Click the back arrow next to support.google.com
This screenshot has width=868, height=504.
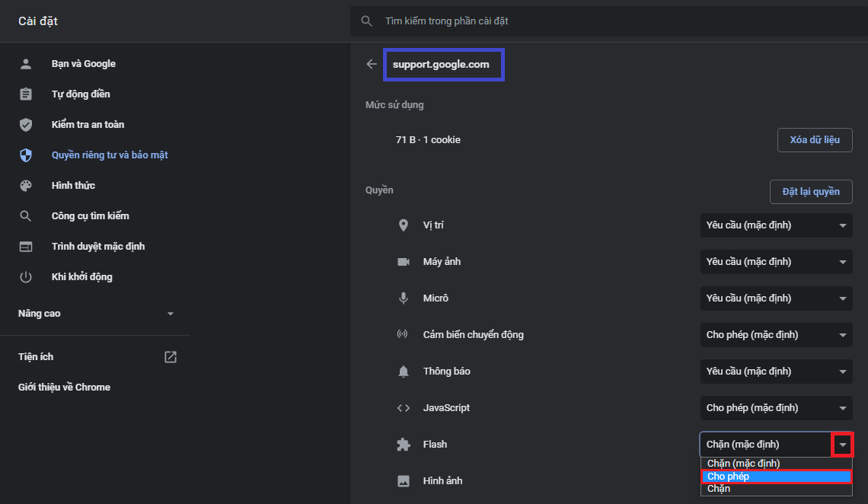372,64
